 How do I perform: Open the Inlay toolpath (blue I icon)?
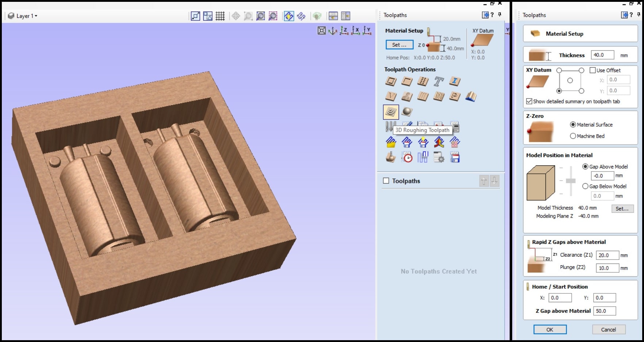[x=455, y=81]
